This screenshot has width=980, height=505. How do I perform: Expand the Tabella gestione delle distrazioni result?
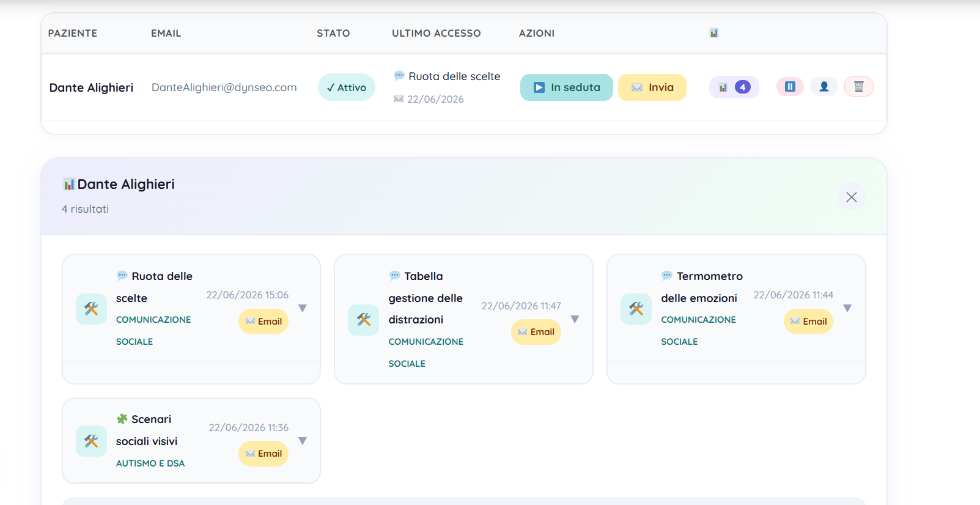pos(575,319)
